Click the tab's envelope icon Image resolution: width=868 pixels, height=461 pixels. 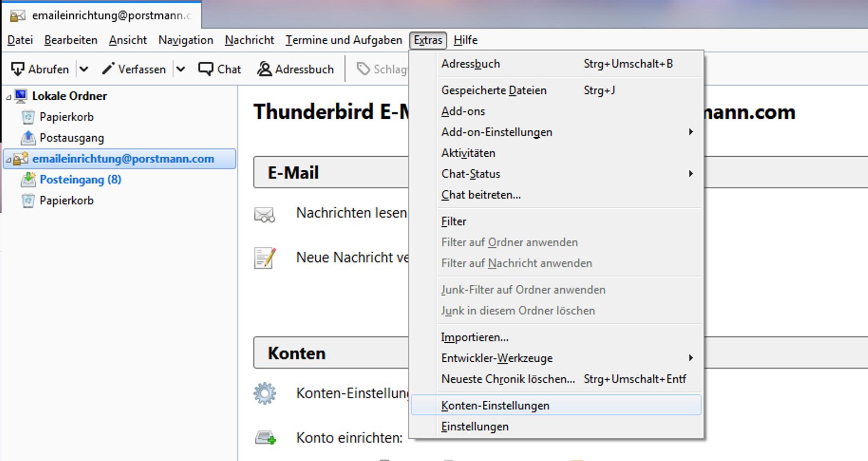(18, 16)
